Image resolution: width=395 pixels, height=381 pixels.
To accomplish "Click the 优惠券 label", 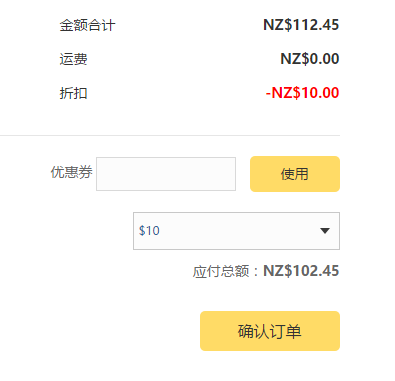I will 71,173.
